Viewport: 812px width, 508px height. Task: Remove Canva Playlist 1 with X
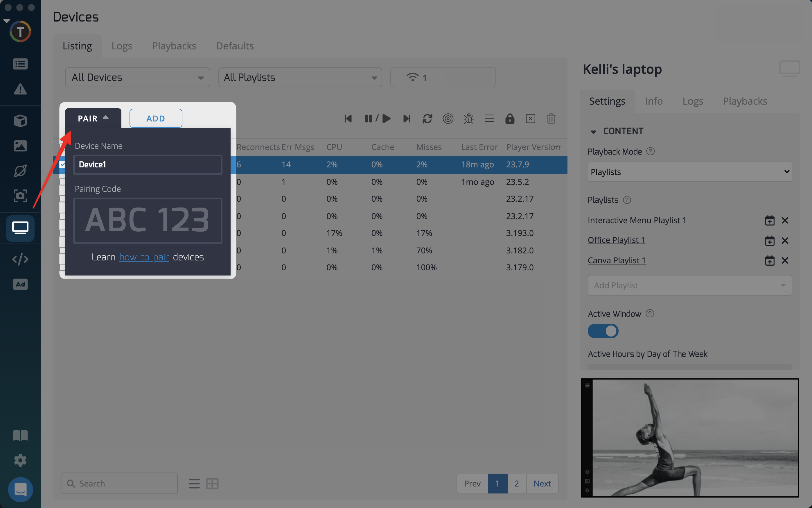785,260
